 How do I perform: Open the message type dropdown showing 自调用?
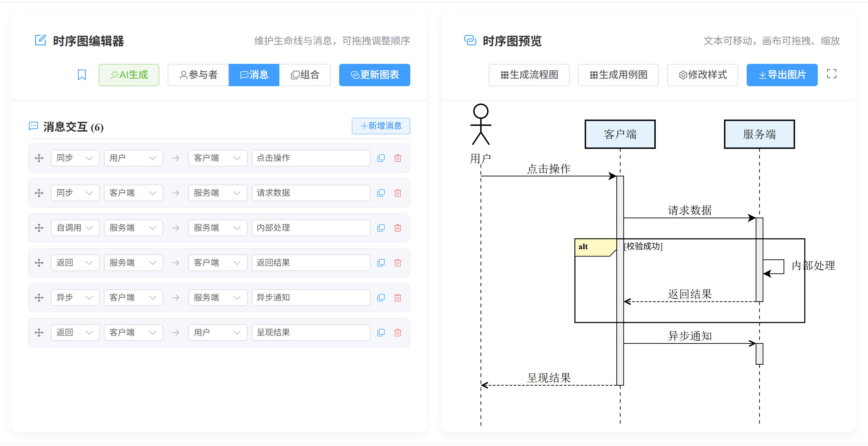[75, 228]
